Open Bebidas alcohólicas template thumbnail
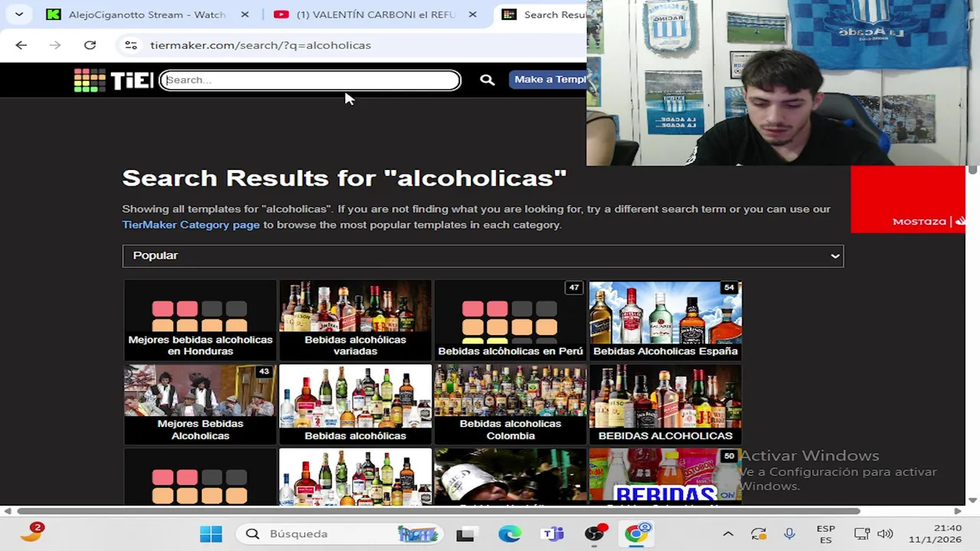The width and height of the screenshot is (980, 551). [x=355, y=404]
